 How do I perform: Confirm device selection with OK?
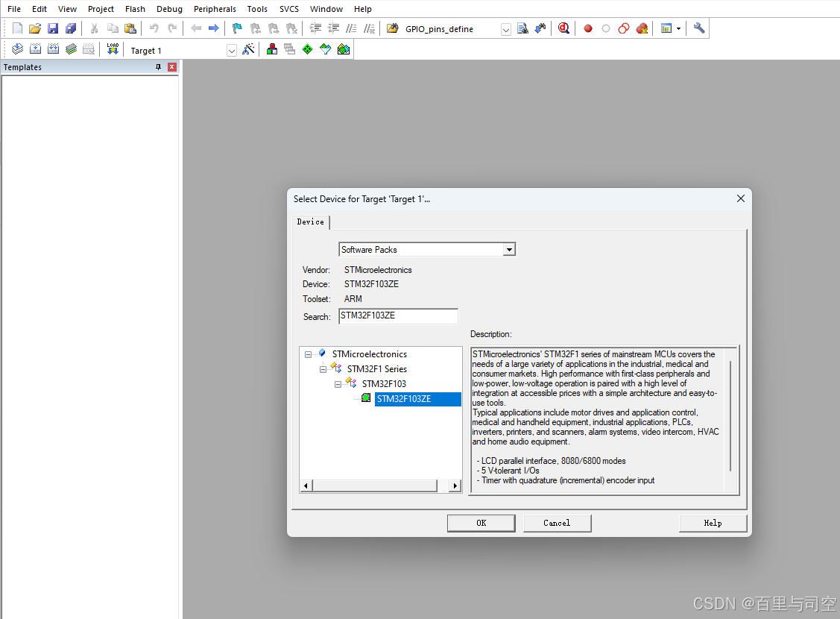coord(481,523)
